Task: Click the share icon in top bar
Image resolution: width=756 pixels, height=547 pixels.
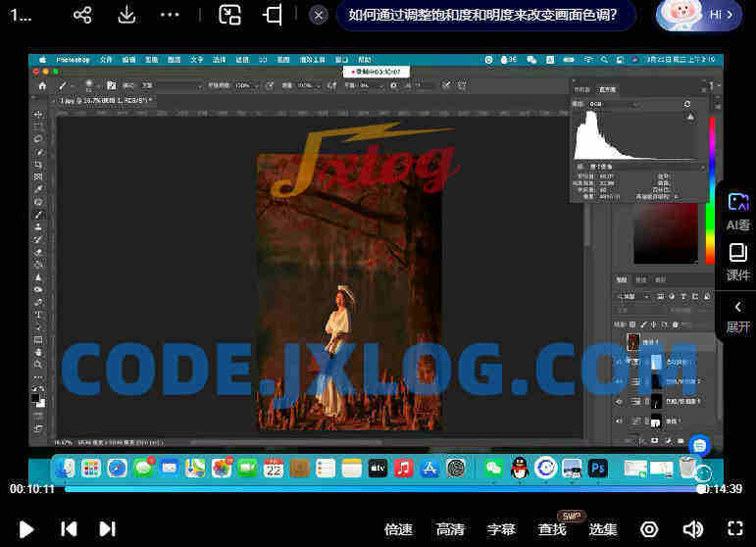Action: [x=82, y=15]
